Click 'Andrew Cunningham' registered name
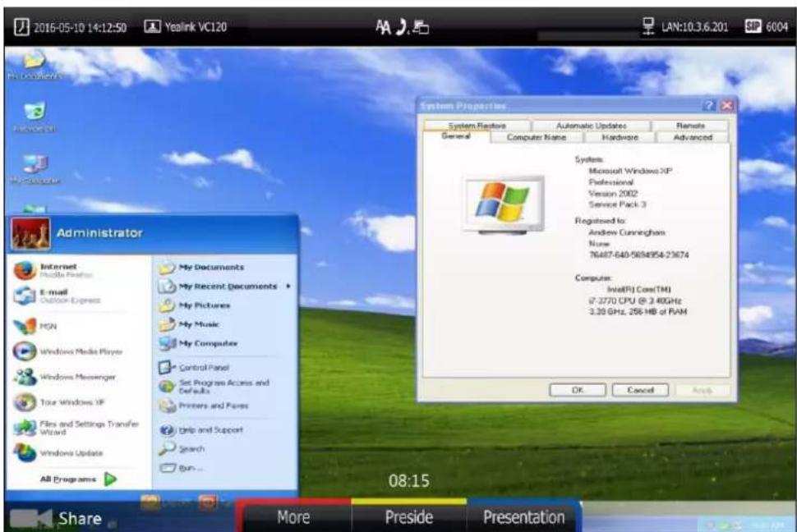 click(626, 232)
